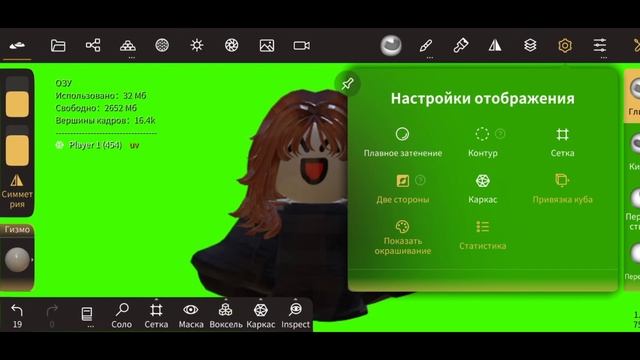Open the Post Process aperture menu
Screen dimensions: 640x360
tap(231, 45)
